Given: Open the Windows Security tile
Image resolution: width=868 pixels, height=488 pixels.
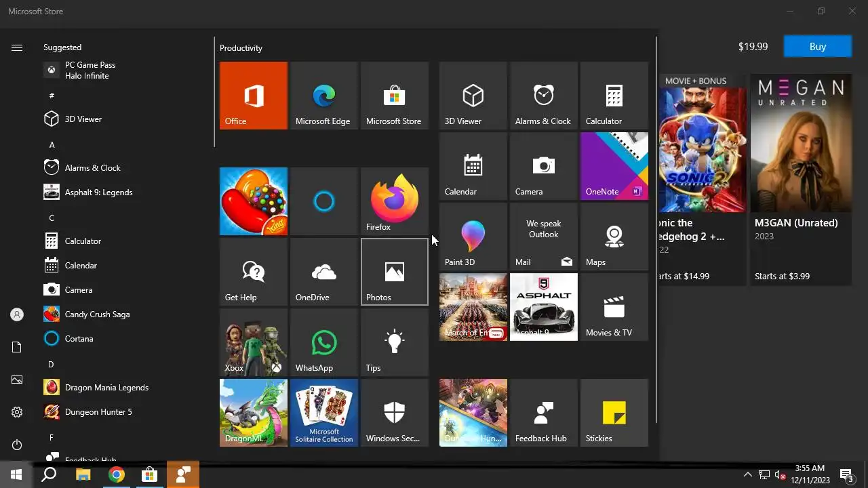Looking at the screenshot, I should coord(395,413).
